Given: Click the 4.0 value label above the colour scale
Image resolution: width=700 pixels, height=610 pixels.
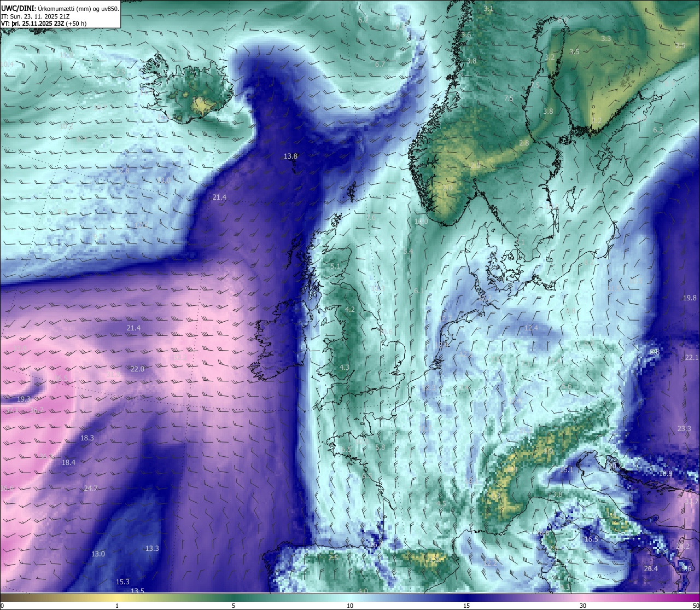Looking at the screenshot, I should click(x=363, y=590).
